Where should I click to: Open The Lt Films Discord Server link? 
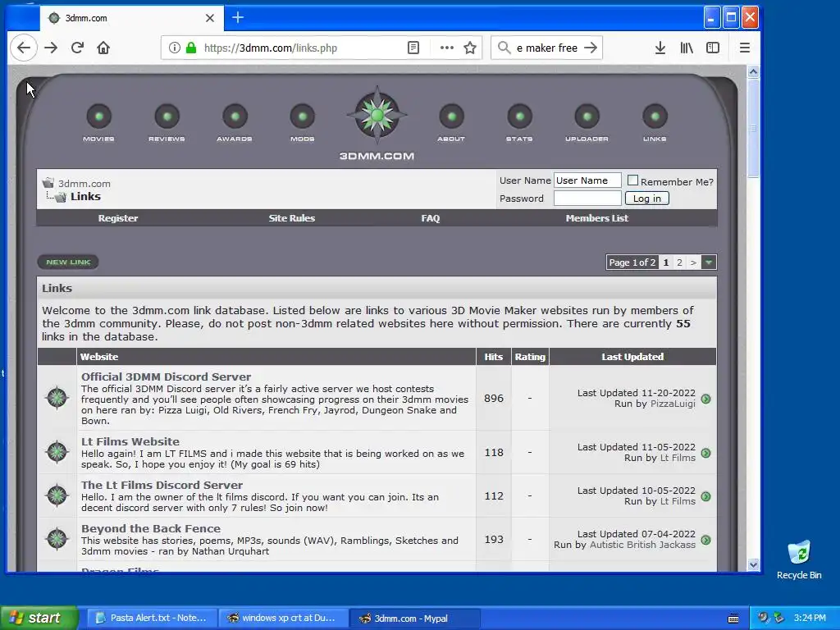point(162,485)
